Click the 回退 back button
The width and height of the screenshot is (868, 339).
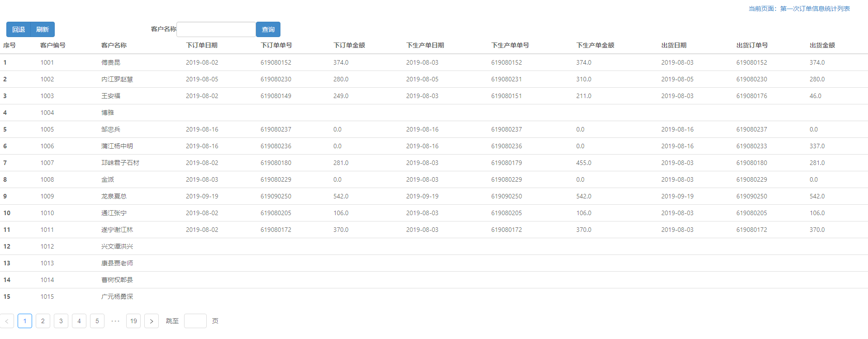point(19,29)
